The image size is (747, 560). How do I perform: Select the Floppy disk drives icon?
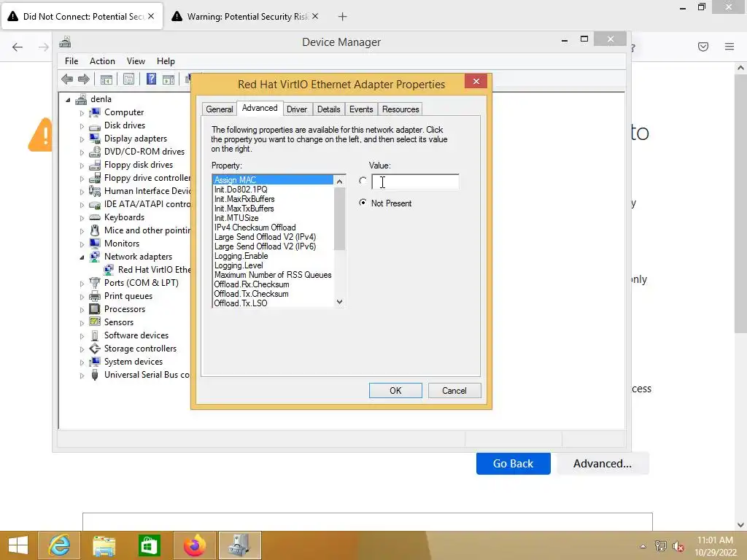click(95, 165)
